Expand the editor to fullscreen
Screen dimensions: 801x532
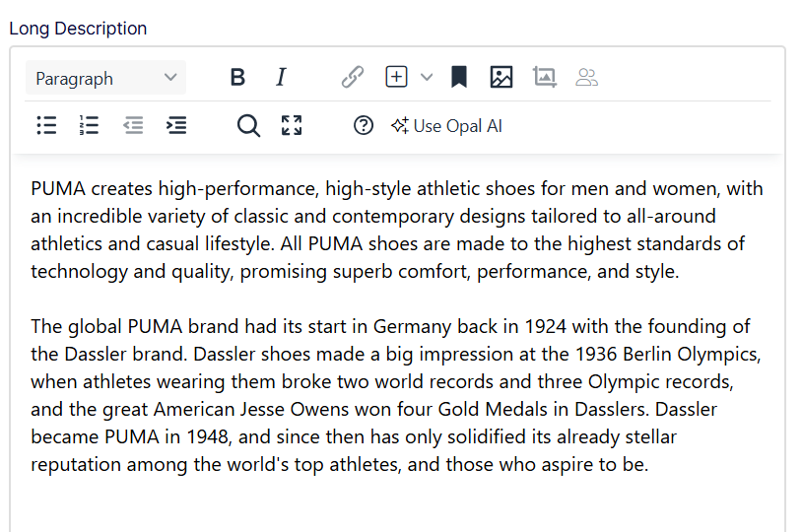pos(292,125)
